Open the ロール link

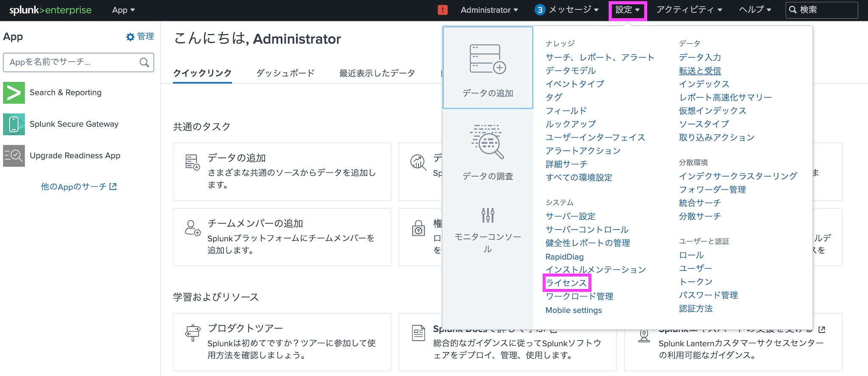click(x=691, y=255)
